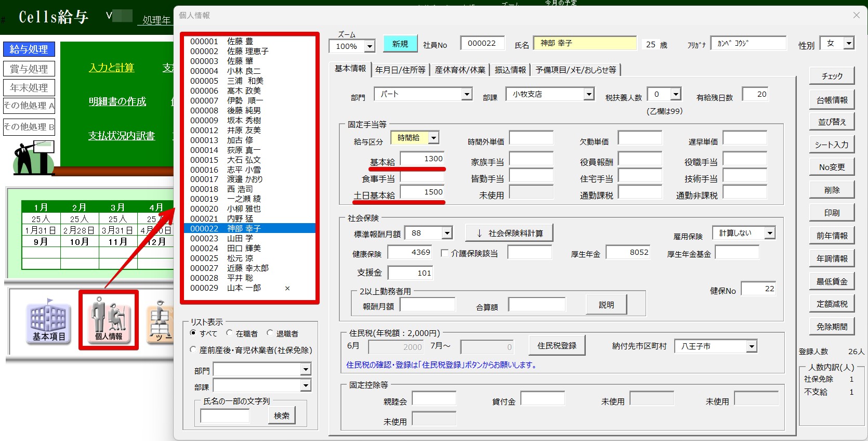
Task: Click the 明細書の作成 link
Action: coord(117,101)
